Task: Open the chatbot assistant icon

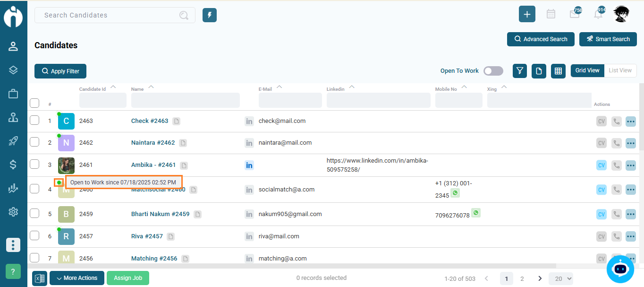Action: 620,269
